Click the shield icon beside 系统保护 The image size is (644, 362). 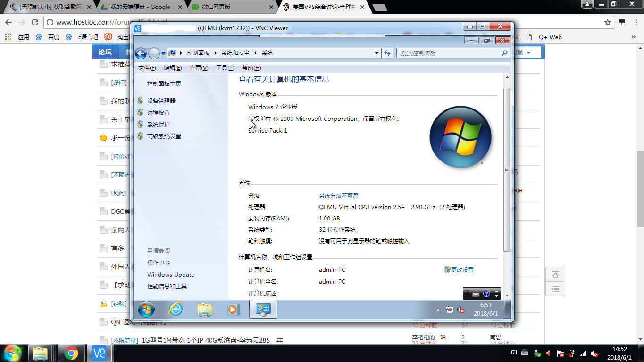[140, 124]
